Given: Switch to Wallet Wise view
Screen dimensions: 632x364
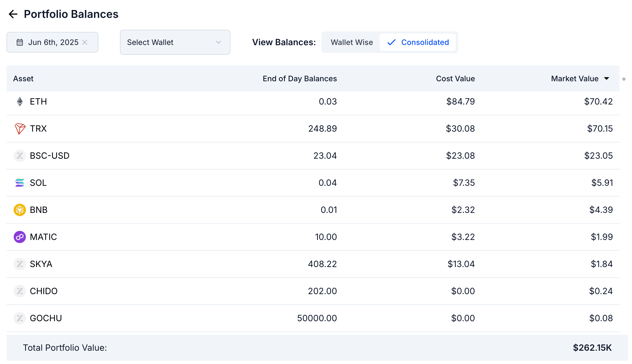Looking at the screenshot, I should point(351,42).
